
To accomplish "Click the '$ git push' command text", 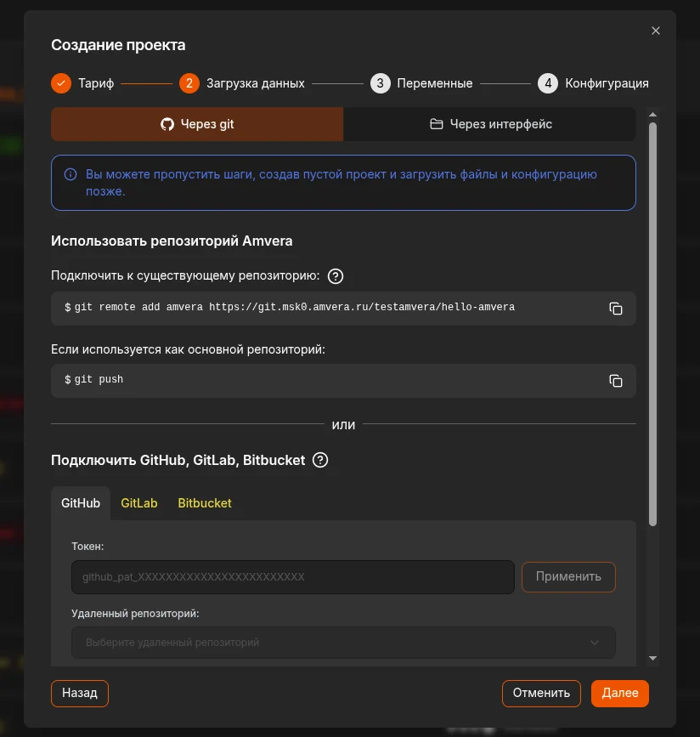I will pos(94,379).
